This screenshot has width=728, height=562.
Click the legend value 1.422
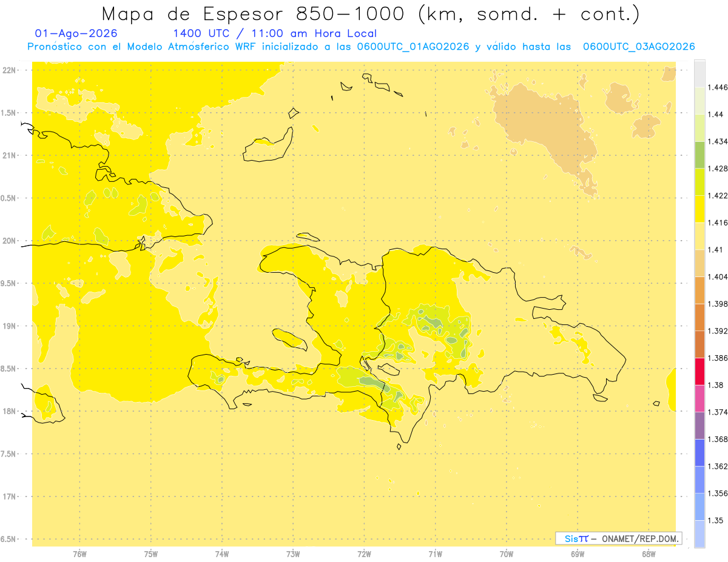[x=718, y=195]
